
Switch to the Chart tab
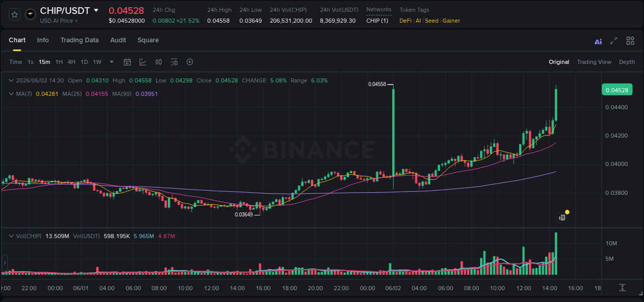17,40
